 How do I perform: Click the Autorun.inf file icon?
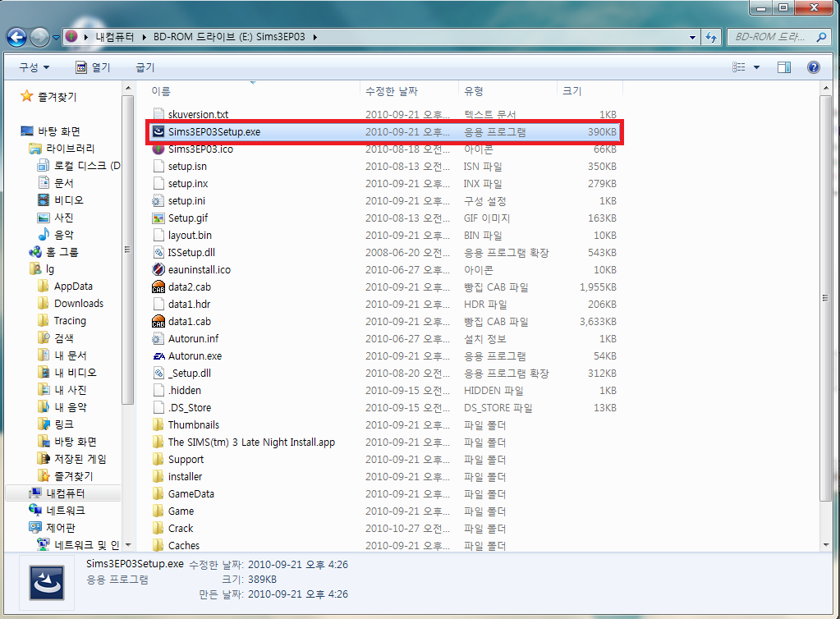[158, 338]
